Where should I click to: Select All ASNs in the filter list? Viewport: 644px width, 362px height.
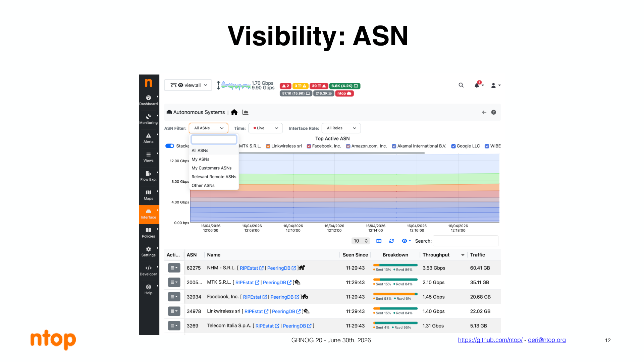coord(214,150)
